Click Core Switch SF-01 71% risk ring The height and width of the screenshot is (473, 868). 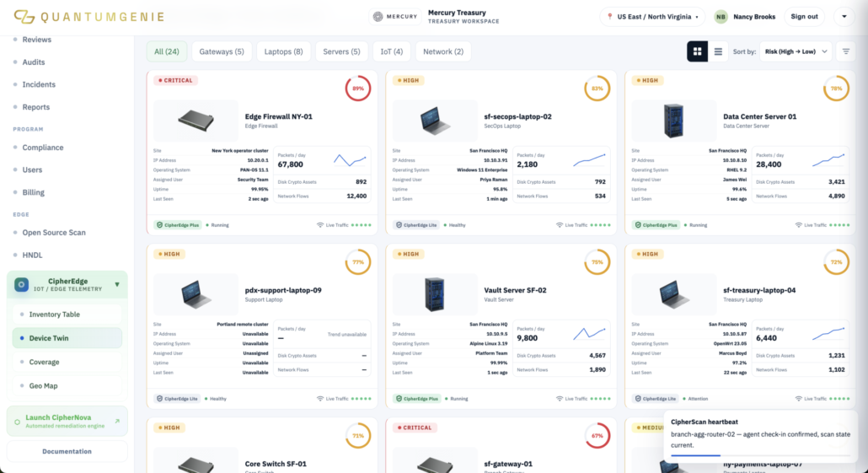point(358,435)
